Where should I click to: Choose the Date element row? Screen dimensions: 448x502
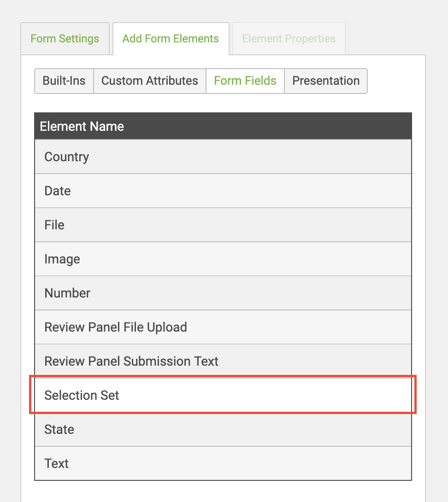[58, 191]
